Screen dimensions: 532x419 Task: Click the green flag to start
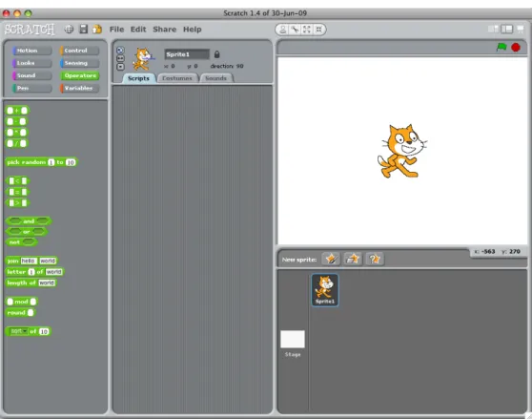click(501, 47)
